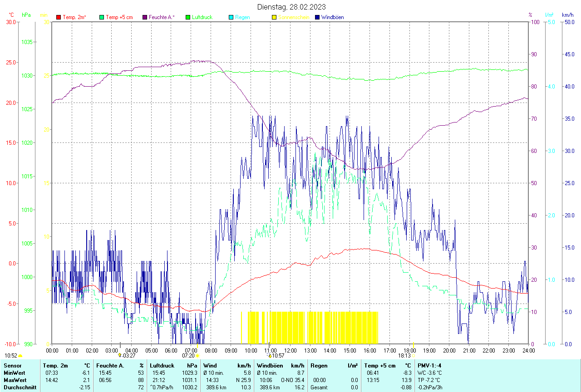Viewport: 581px width, 392px height.
Task: Select the Sonnenschein legend label
Action: pyautogui.click(x=294, y=17)
